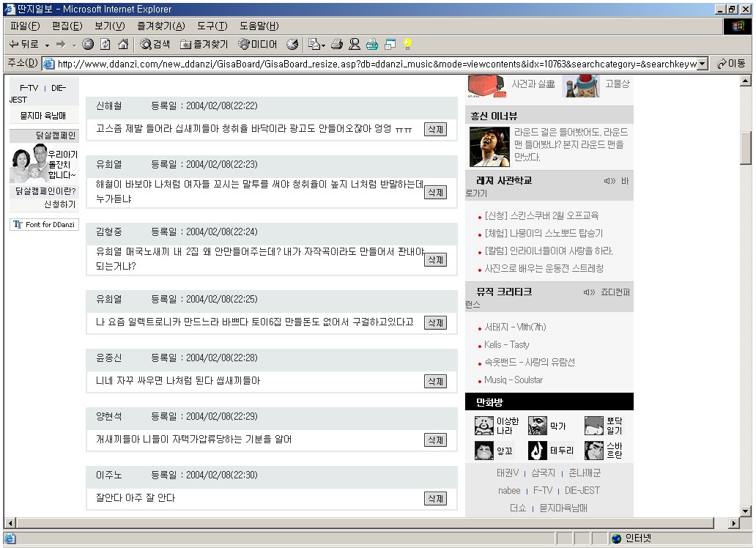The image size is (756, 548).
Task: Open the 파일(F) menu
Action: pos(25,26)
